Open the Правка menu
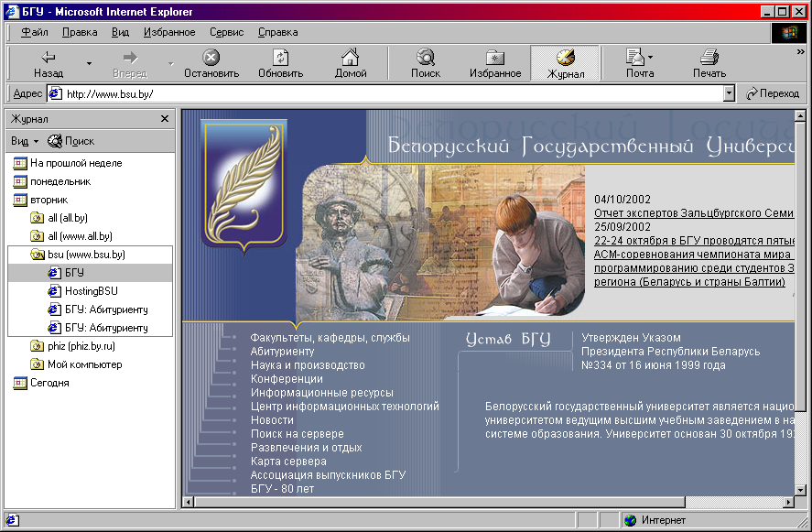This screenshot has width=812, height=532. pos(80,32)
